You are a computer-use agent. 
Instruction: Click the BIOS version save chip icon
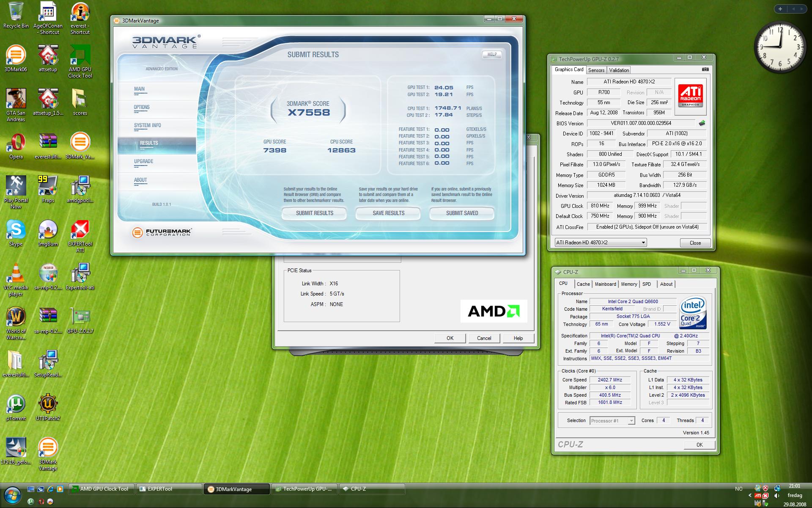(702, 123)
